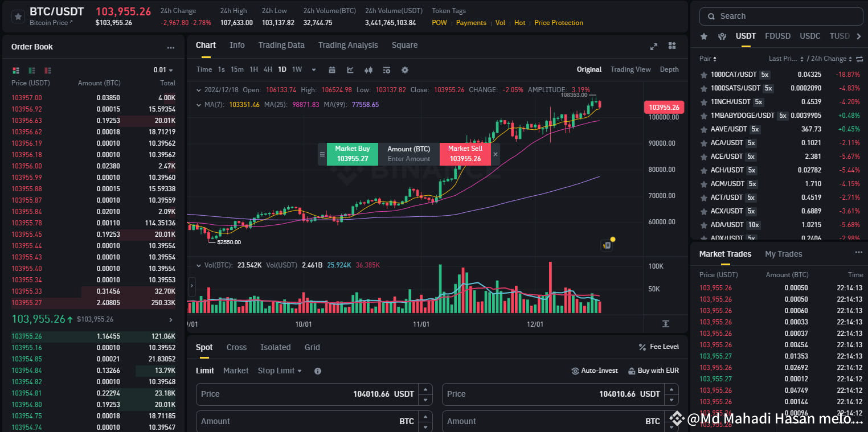868x432 pixels.
Task: Expand Order Book more via current price arrow
Action: [171, 320]
